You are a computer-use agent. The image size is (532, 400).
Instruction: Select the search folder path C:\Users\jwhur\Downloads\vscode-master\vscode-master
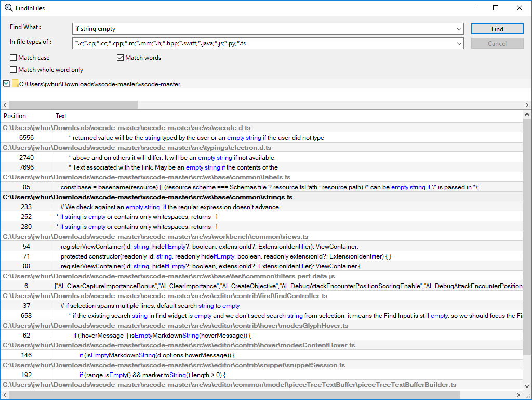(100, 84)
